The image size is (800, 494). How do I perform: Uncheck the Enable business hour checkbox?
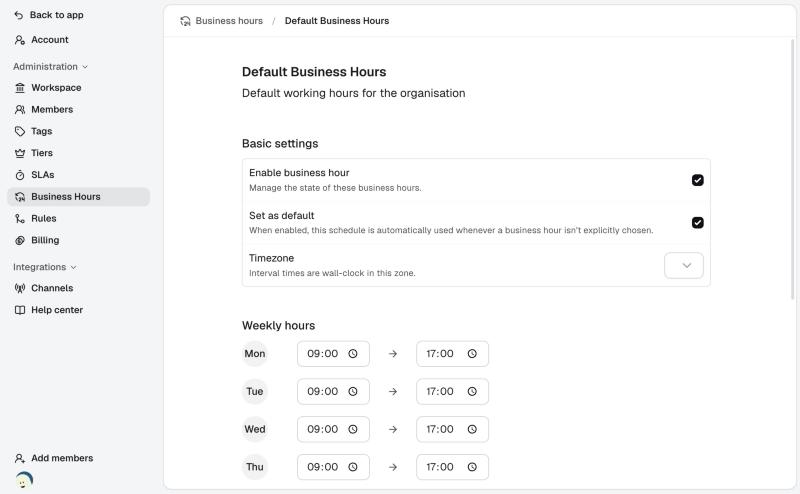(697, 180)
